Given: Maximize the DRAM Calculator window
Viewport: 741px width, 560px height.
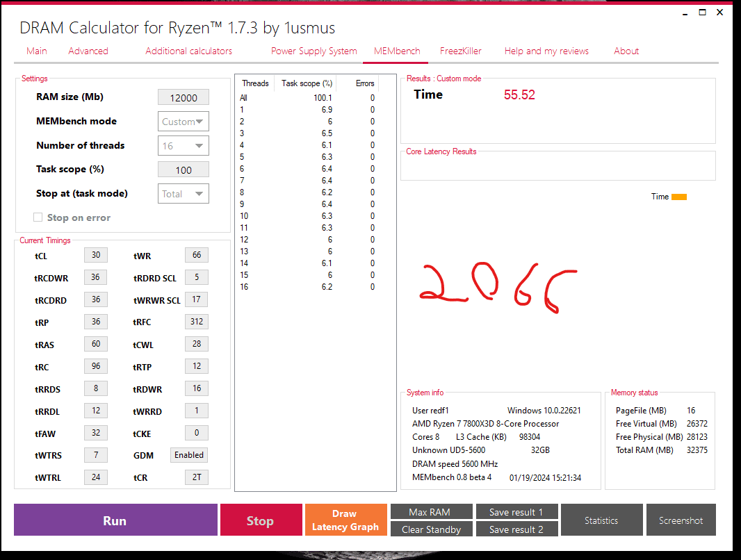Looking at the screenshot, I should click(x=703, y=13).
